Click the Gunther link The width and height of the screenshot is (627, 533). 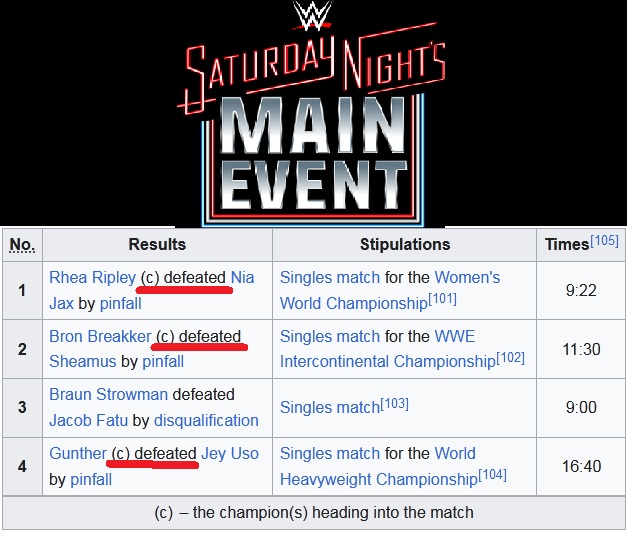[77, 453]
